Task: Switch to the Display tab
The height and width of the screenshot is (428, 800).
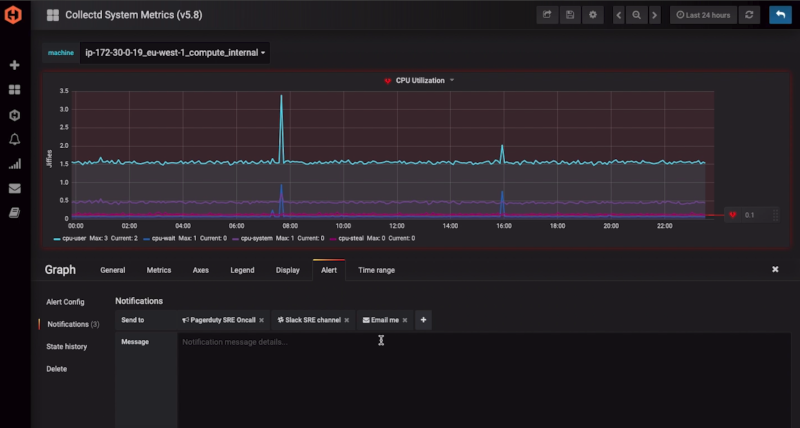Action: (x=288, y=270)
